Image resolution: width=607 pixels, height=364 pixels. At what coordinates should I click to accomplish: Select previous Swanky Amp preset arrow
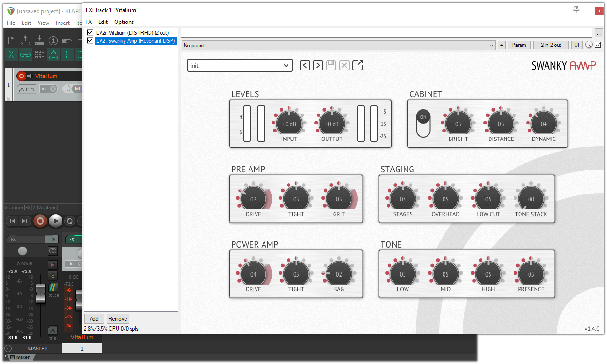coord(305,65)
